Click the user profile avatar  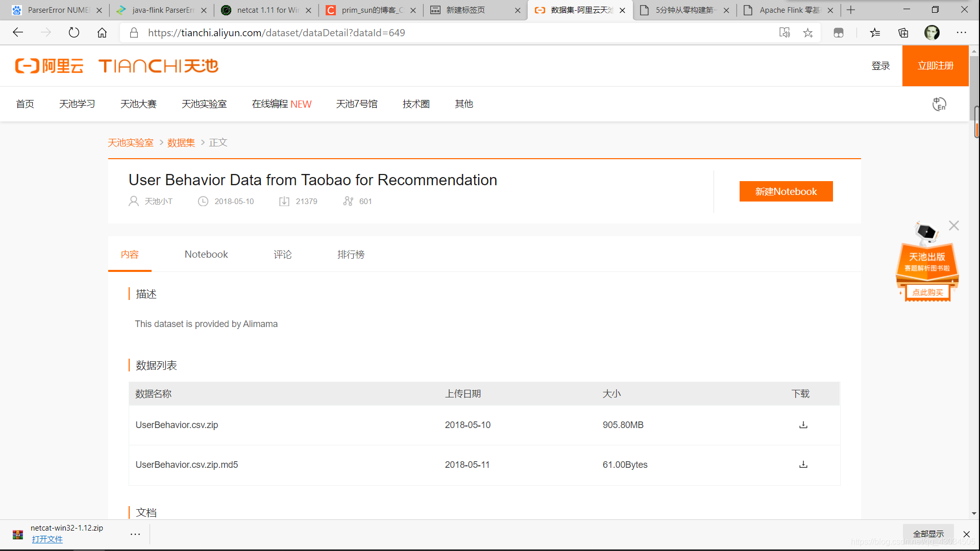932,33
